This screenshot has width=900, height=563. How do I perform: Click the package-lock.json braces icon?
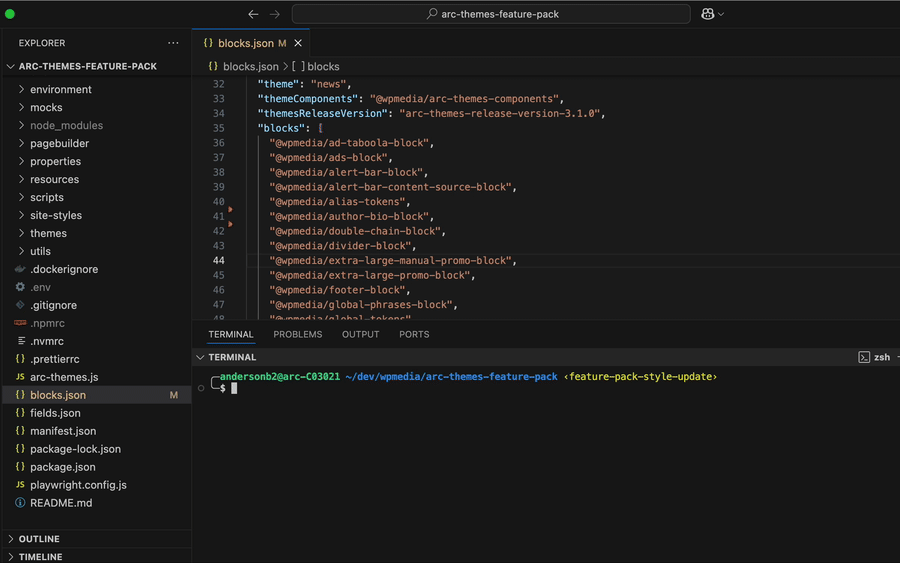20,449
